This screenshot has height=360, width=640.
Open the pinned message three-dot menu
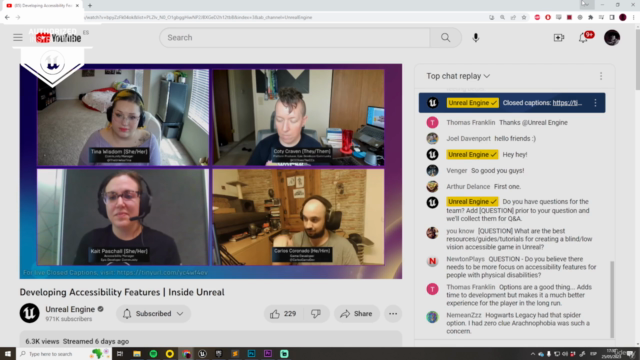pos(596,103)
